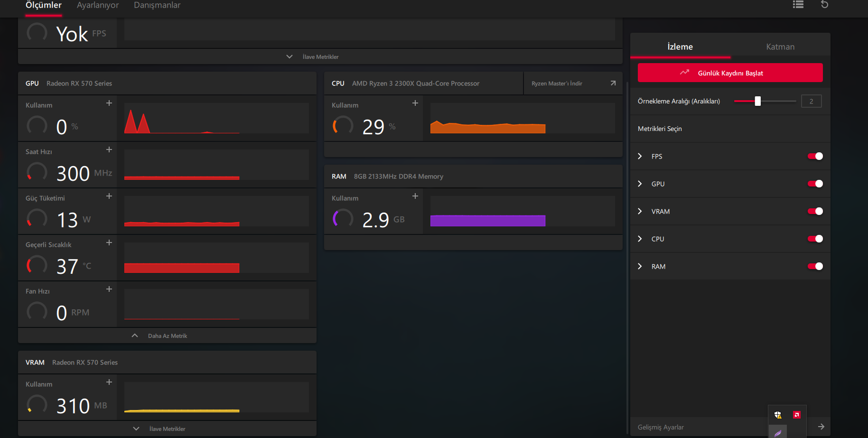Expand the GPU row chevron in Metrikleri Seçin
The width and height of the screenshot is (868, 438).
(x=640, y=184)
